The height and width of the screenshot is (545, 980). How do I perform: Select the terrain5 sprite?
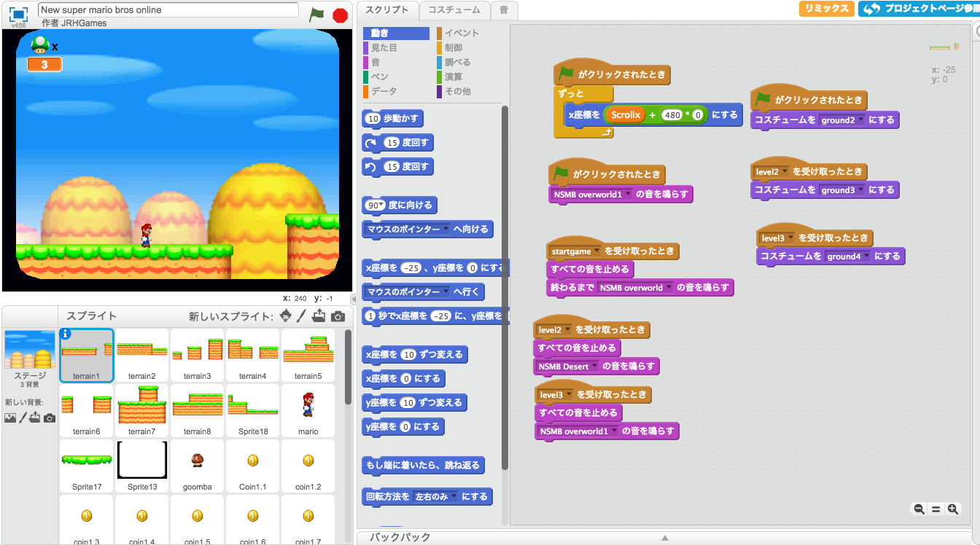click(x=308, y=355)
